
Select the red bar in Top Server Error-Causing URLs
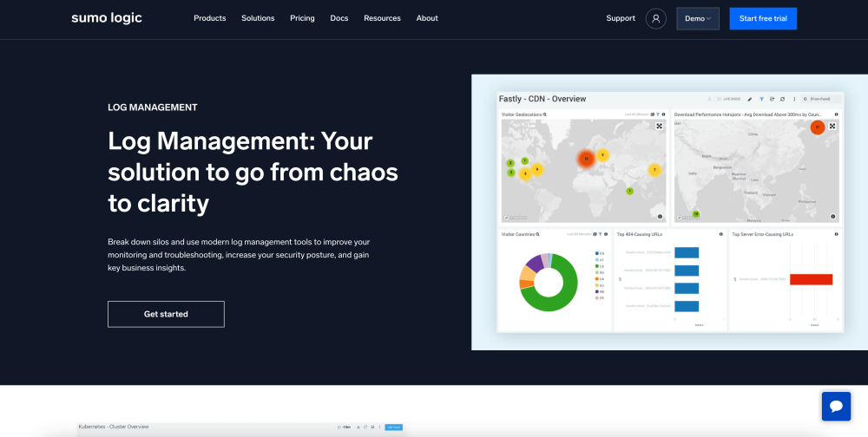(811, 279)
